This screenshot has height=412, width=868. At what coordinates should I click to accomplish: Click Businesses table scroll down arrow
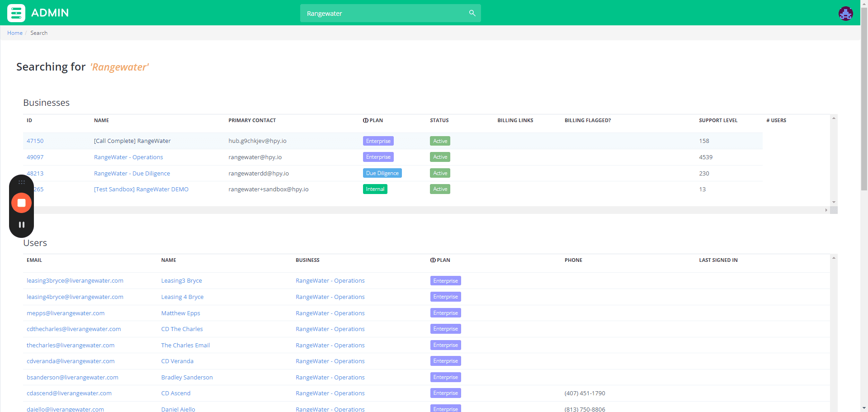tap(834, 202)
